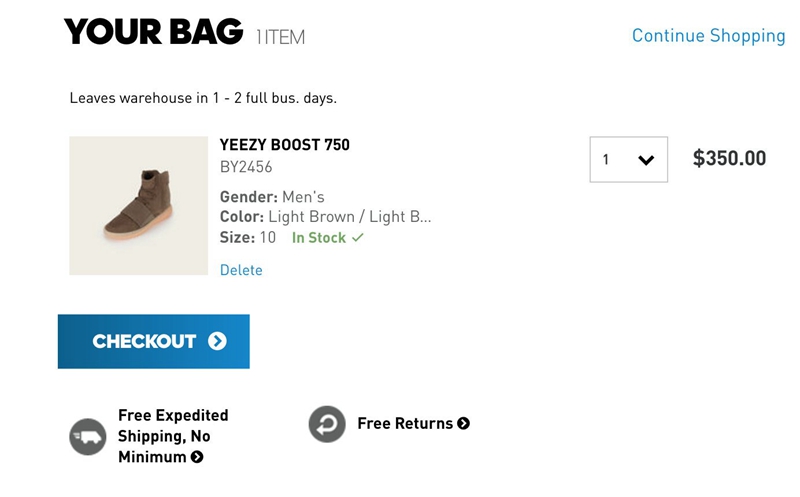The width and height of the screenshot is (800, 497).
Task: Click the arrow icon inside Checkout button
Action: [x=217, y=341]
